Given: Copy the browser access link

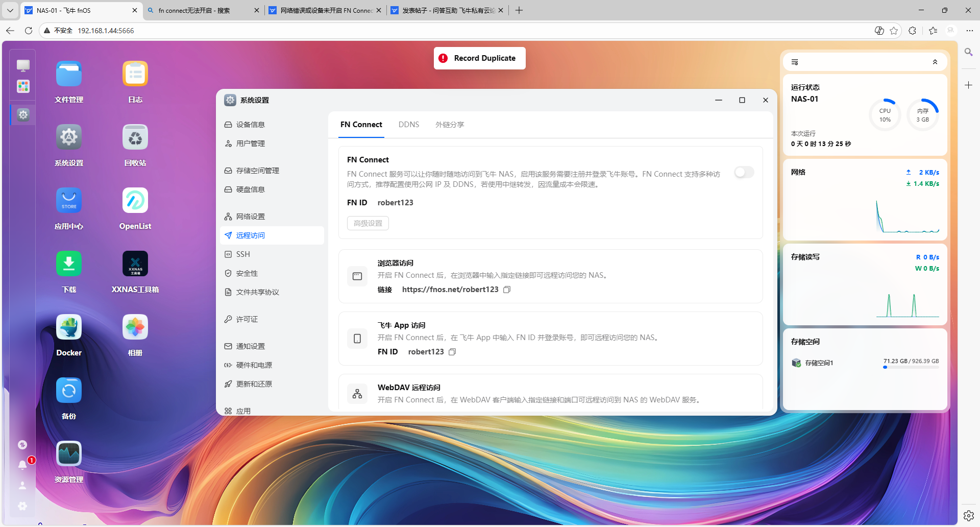Looking at the screenshot, I should tap(507, 290).
